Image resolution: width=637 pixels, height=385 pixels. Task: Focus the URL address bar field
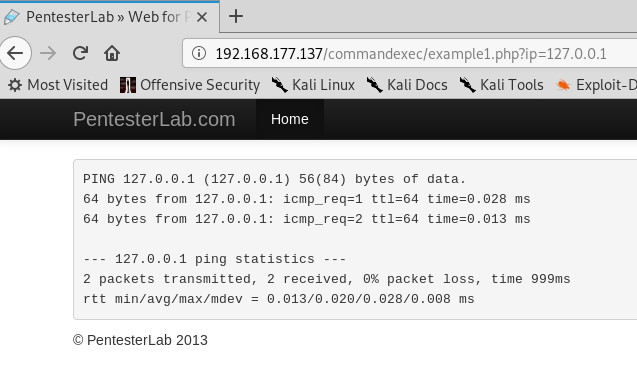(x=410, y=53)
